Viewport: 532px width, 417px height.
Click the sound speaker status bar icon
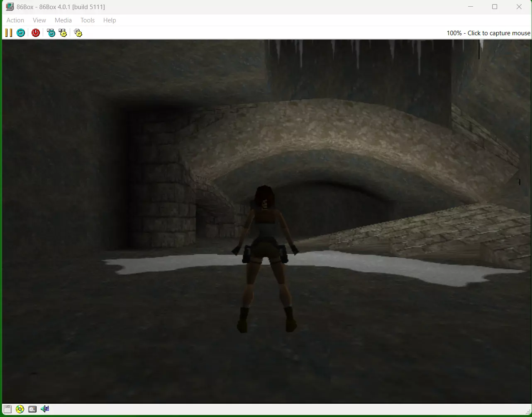coord(45,409)
